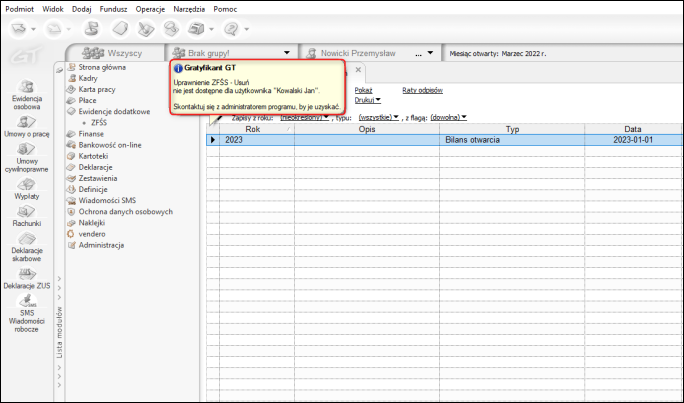The height and width of the screenshot is (403, 684).
Task: Expand the Nowicki Przemysław employee dropdown
Action: [x=430, y=53]
